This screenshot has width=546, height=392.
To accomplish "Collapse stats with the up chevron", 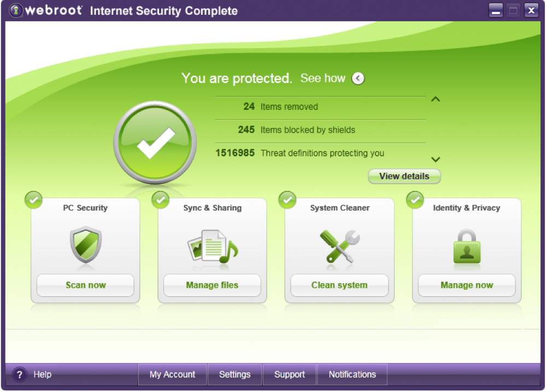I will [x=436, y=100].
